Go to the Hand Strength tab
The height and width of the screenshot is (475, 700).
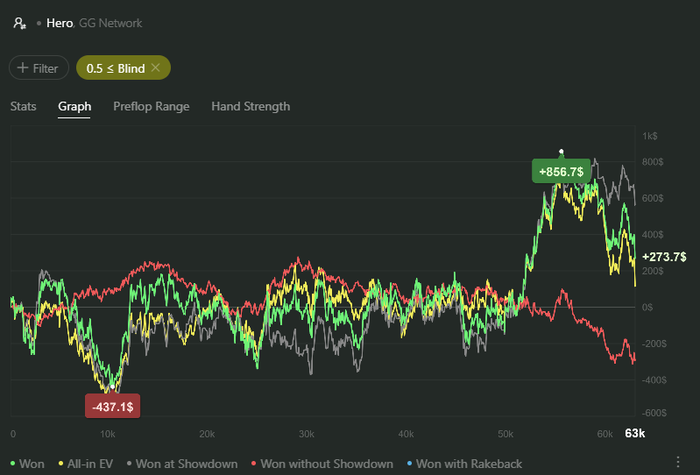pos(250,106)
